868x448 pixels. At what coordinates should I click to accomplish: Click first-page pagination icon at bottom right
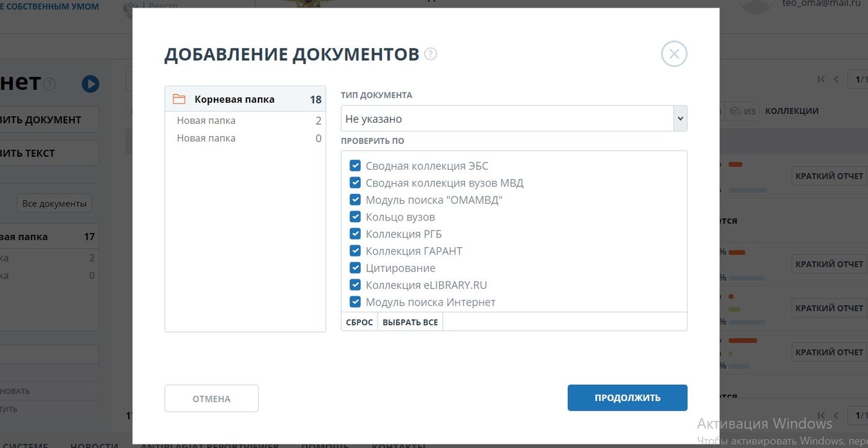click(821, 415)
